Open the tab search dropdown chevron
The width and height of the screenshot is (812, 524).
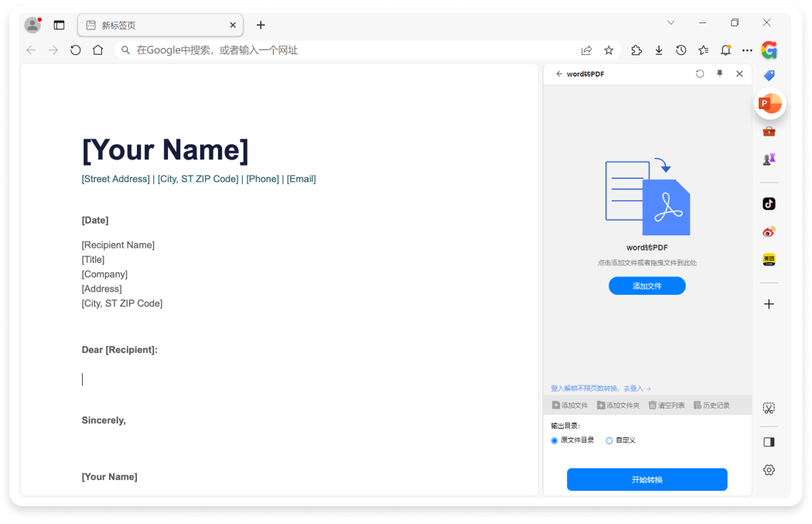pyautogui.click(x=670, y=23)
